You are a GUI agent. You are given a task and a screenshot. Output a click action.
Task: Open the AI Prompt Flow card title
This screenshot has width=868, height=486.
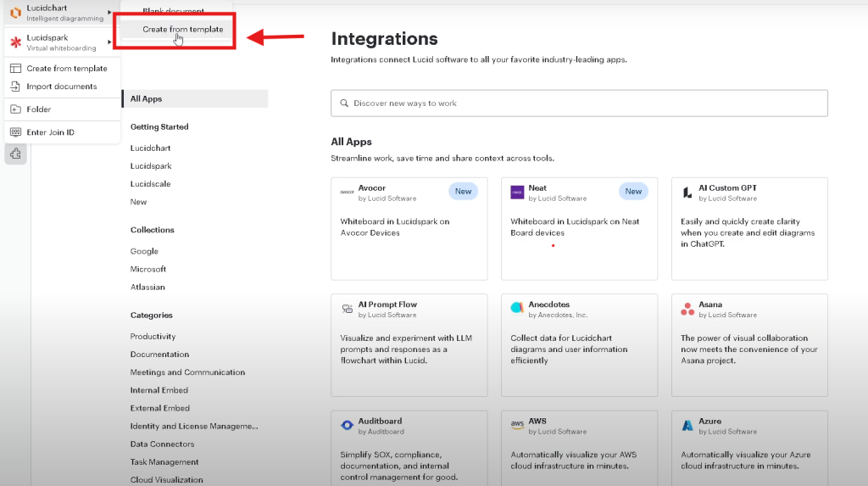point(387,304)
